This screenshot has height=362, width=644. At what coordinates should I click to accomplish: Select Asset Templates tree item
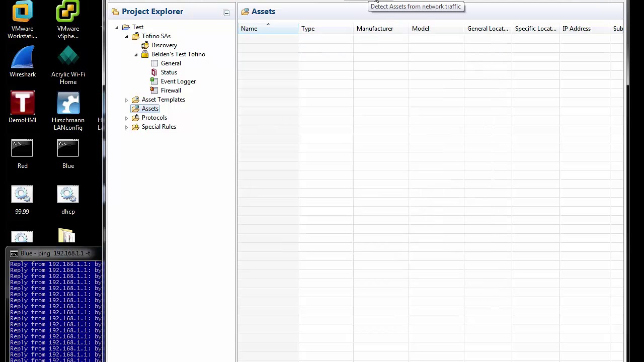(163, 100)
